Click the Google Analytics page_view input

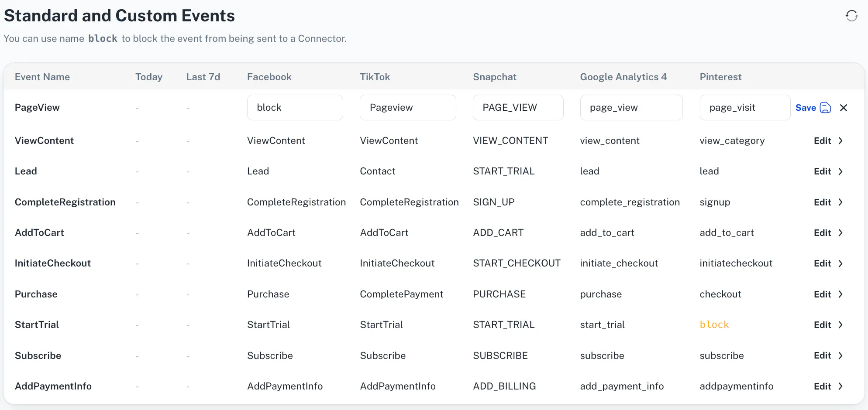tap(631, 108)
